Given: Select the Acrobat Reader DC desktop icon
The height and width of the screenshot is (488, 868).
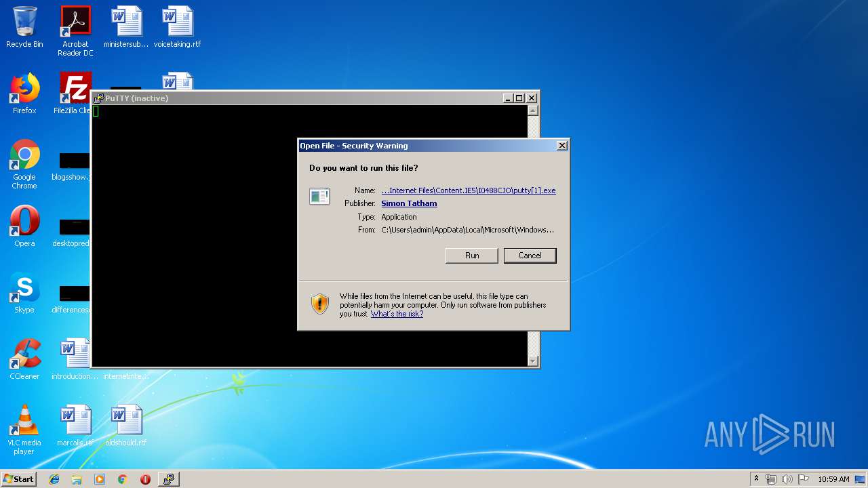Looking at the screenshot, I should (x=75, y=31).
